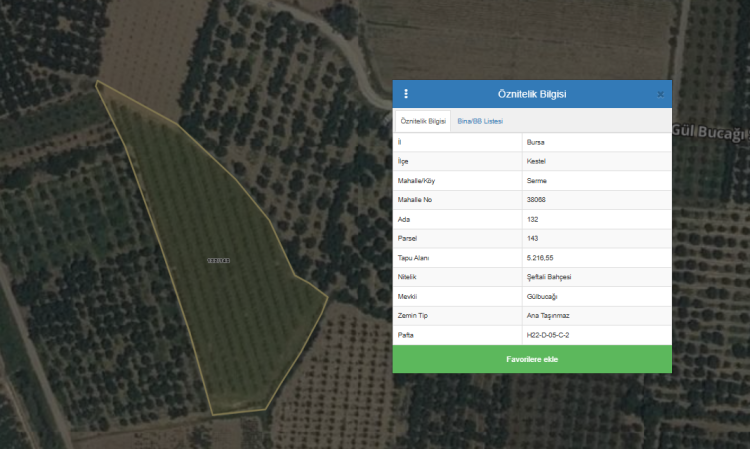Screen dimensions: 750x449
Task: Click the Şeftali Bahçesi value
Action: 549,277
